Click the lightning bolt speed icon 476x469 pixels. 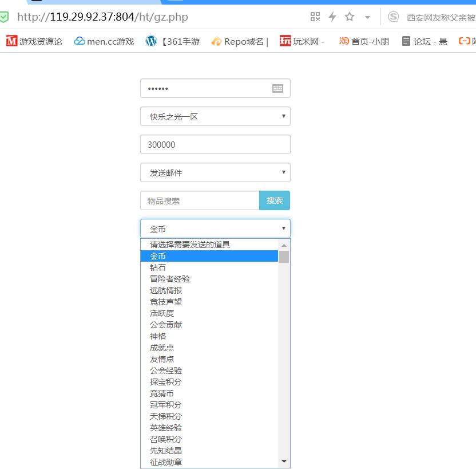click(332, 17)
